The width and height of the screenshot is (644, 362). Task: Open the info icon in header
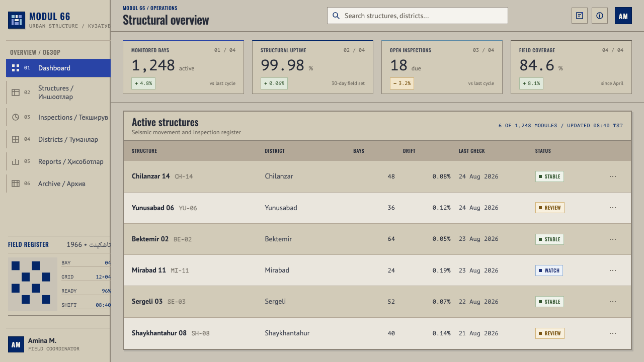click(x=600, y=16)
